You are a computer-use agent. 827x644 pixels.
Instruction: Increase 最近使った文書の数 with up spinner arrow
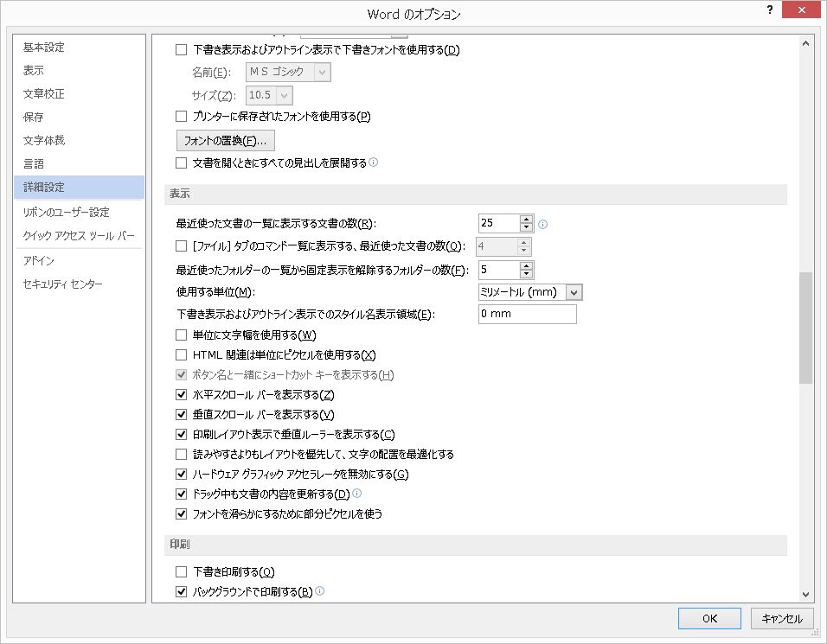526,220
